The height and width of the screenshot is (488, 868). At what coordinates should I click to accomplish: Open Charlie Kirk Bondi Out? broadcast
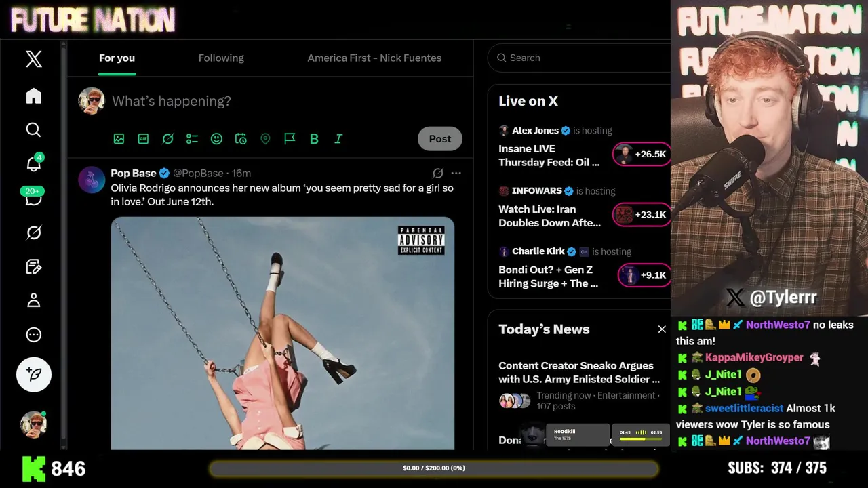click(x=550, y=276)
